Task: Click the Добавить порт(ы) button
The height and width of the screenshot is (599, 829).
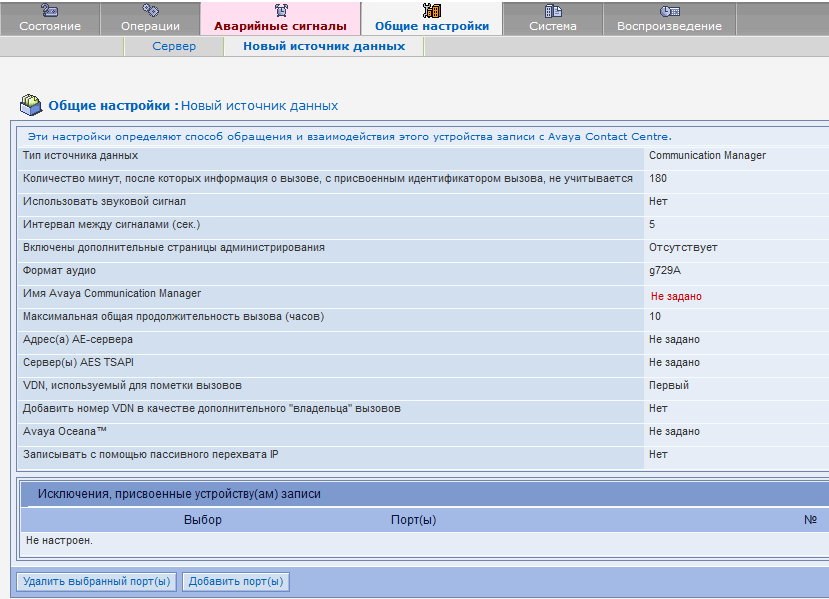Action: click(236, 582)
